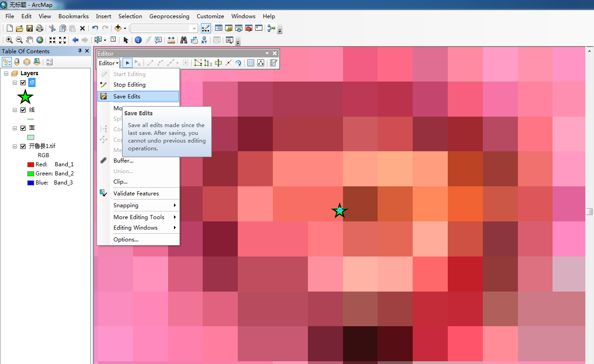
Task: Select the Zoom In tool
Action: [x=9, y=40]
